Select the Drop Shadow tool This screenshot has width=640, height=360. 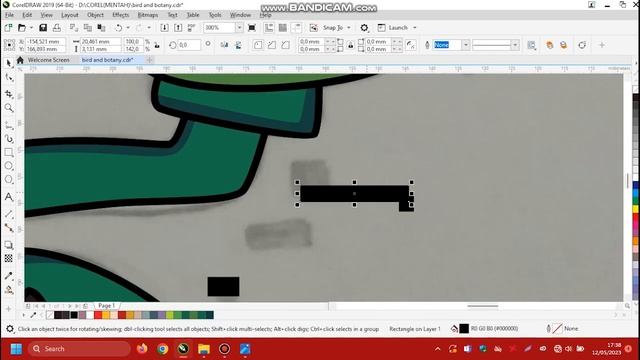(x=9, y=245)
